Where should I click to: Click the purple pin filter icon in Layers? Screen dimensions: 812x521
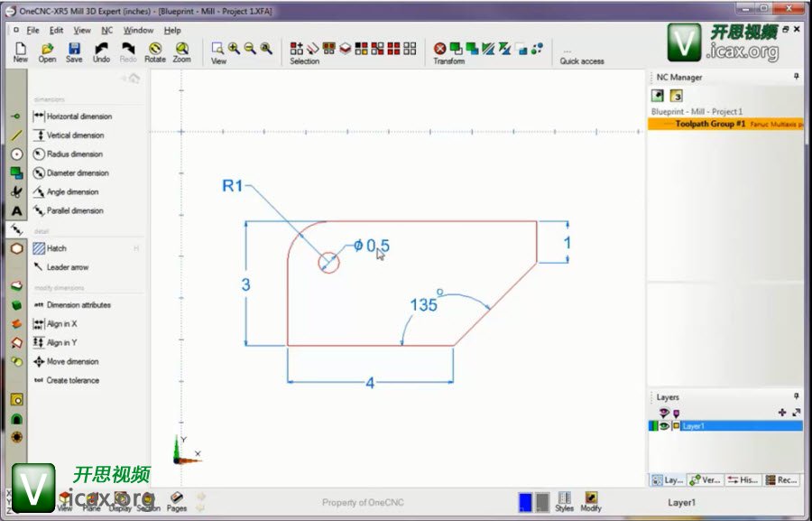676,414
